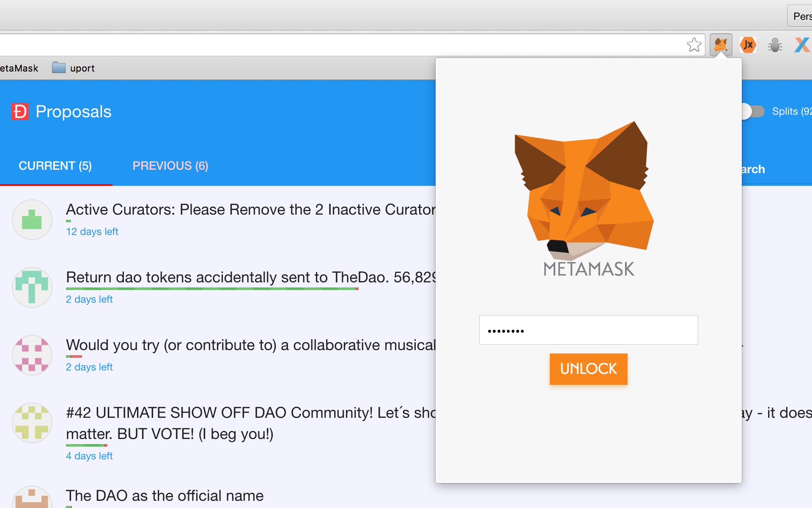Click the Proposals page heading
This screenshot has width=812, height=508.
(x=74, y=112)
